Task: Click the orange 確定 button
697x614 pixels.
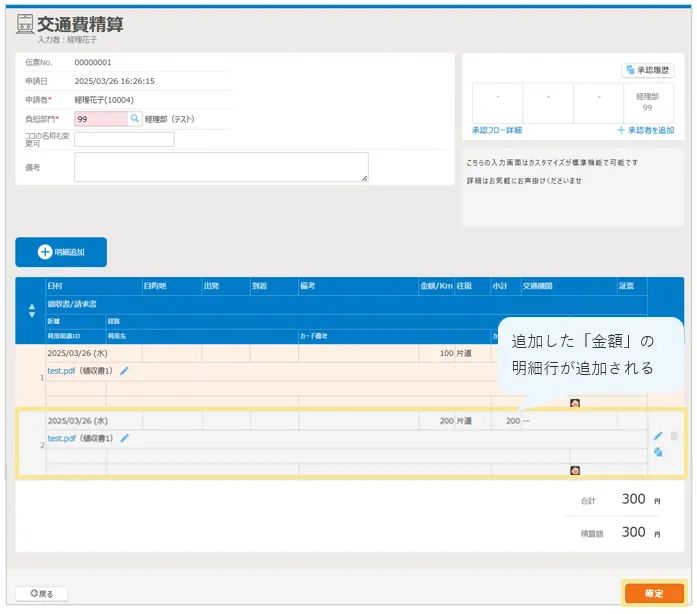Action: click(654, 593)
